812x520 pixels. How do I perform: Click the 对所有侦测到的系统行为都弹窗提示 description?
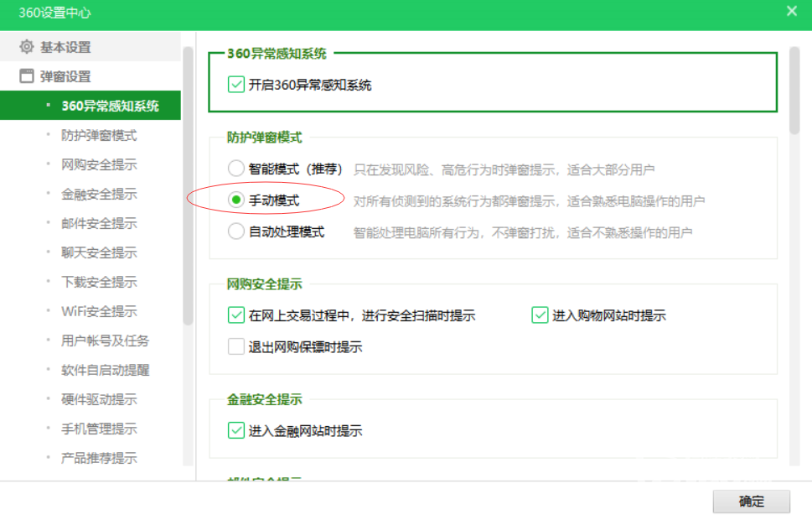pos(529,201)
